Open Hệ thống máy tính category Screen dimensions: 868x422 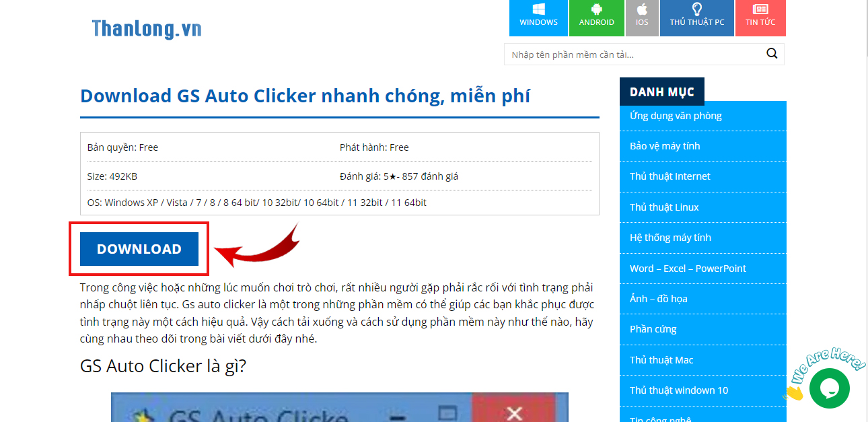click(670, 238)
